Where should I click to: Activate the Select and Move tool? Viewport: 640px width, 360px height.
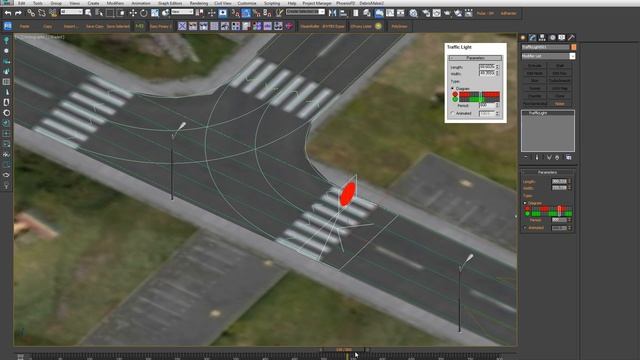coord(133,13)
